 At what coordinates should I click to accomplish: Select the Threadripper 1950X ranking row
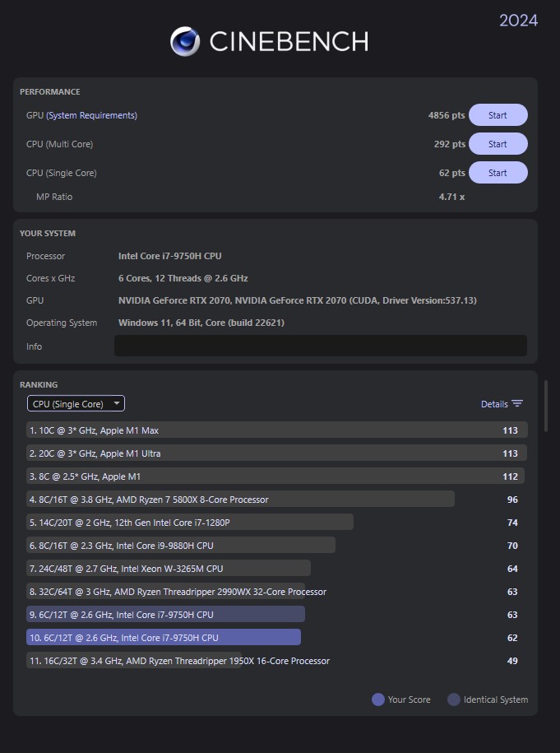(x=179, y=660)
